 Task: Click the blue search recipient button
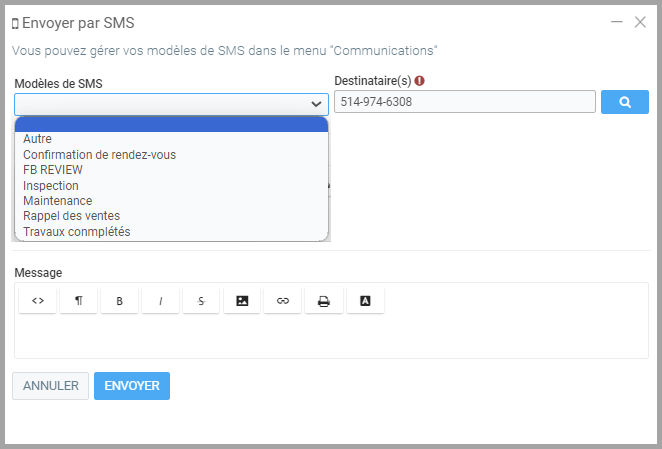coord(624,102)
